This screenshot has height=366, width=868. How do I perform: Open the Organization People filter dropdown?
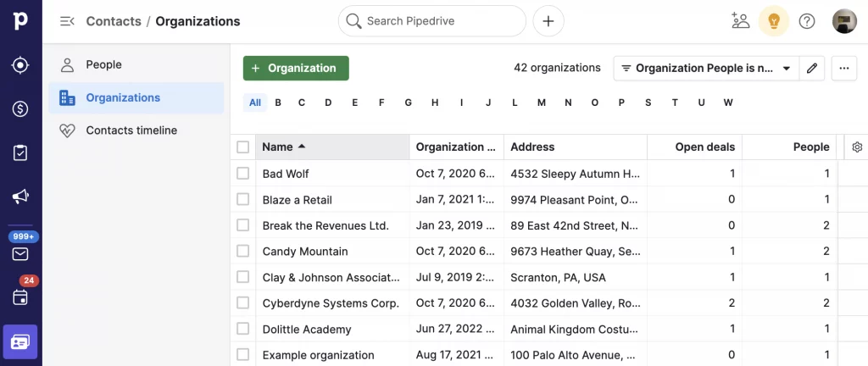[x=706, y=68]
